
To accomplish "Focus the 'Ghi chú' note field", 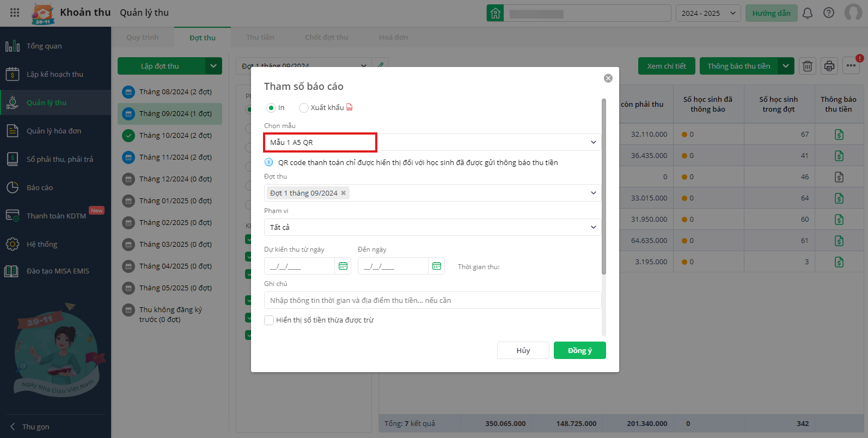I will (432, 300).
